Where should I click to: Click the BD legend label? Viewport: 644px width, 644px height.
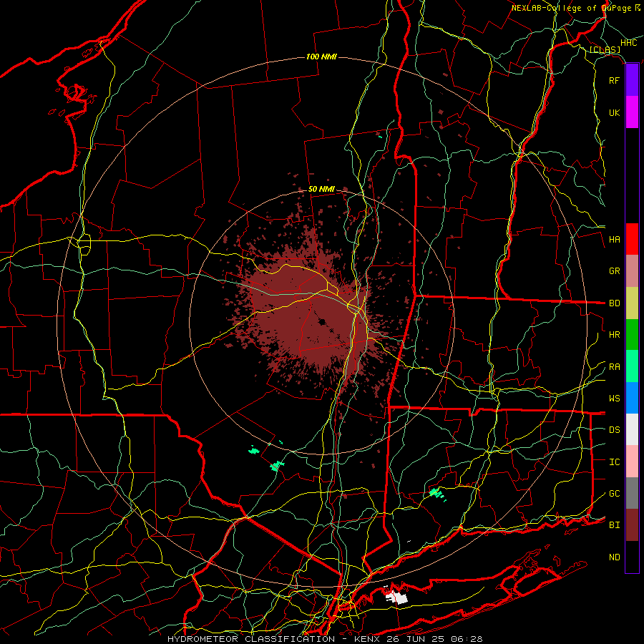pyautogui.click(x=614, y=303)
